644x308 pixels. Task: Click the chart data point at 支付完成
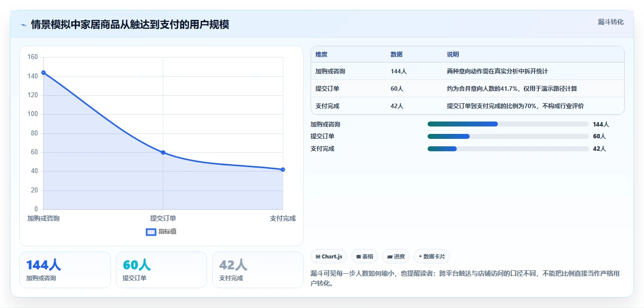283,170
